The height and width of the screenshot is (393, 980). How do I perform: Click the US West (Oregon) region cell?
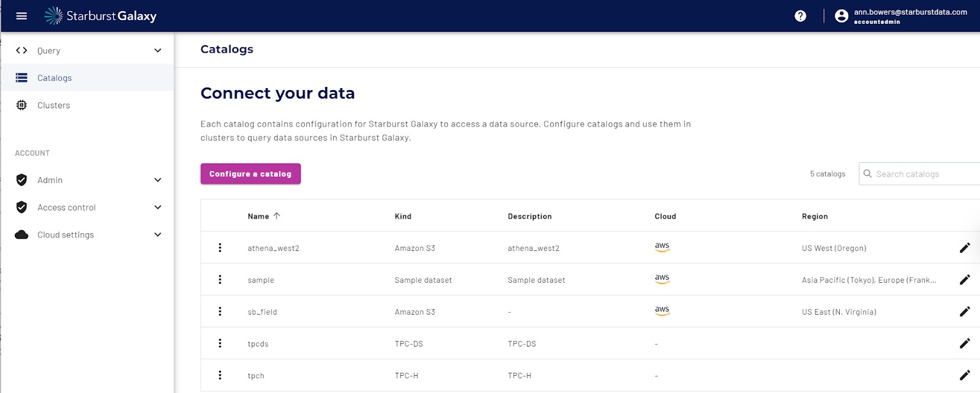click(834, 248)
